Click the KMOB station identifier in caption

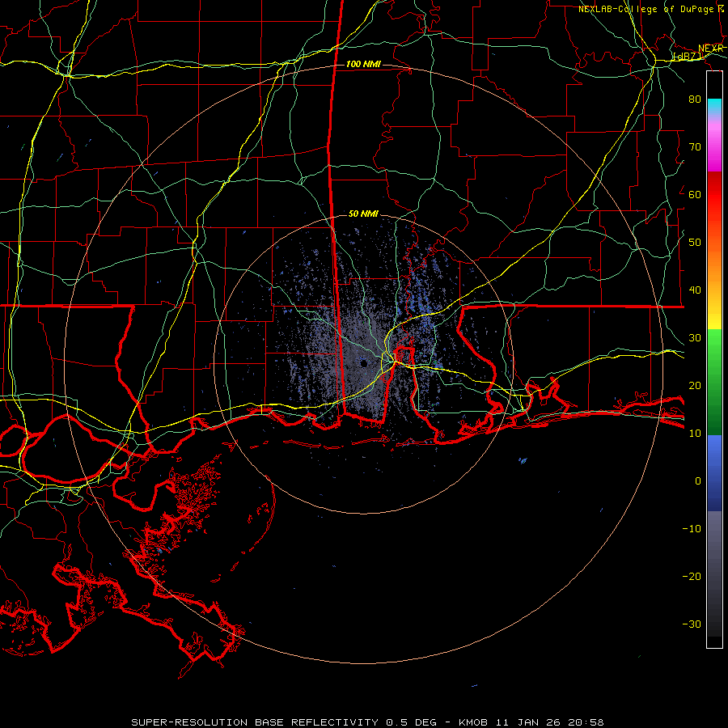click(473, 722)
